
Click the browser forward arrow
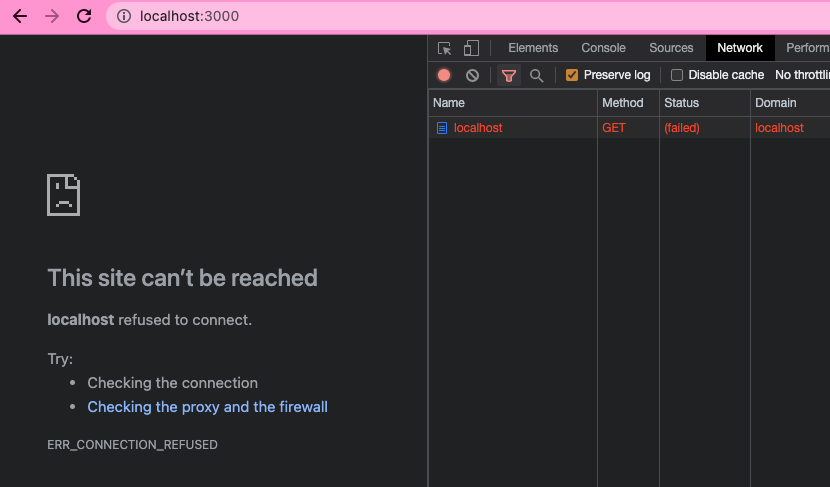pos(52,16)
